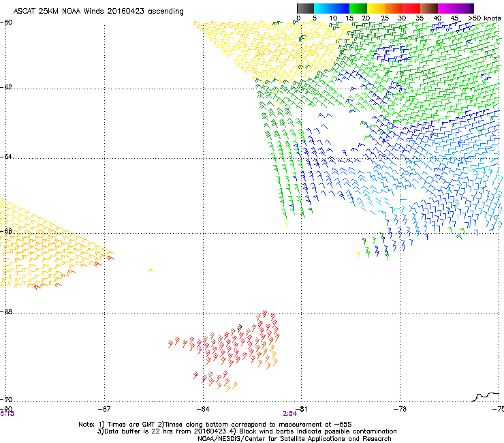This screenshot has height=443, width=504.
Task: Click the gray 0-5 knots color band
Action: pyautogui.click(x=305, y=8)
